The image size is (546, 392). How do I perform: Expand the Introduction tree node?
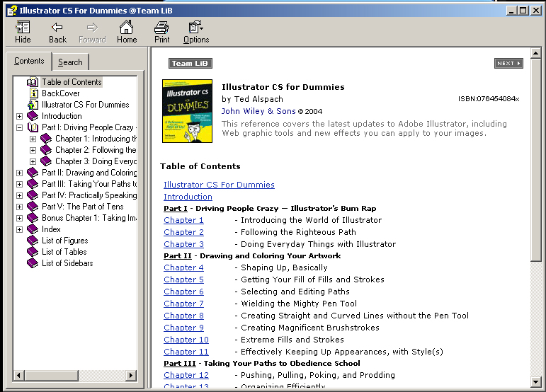click(x=20, y=116)
